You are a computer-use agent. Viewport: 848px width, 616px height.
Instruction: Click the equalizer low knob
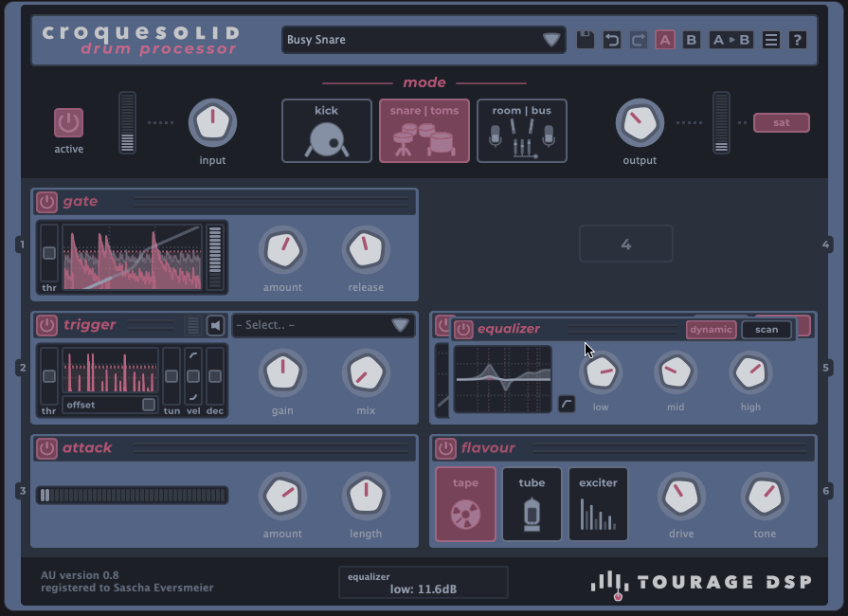pos(601,372)
